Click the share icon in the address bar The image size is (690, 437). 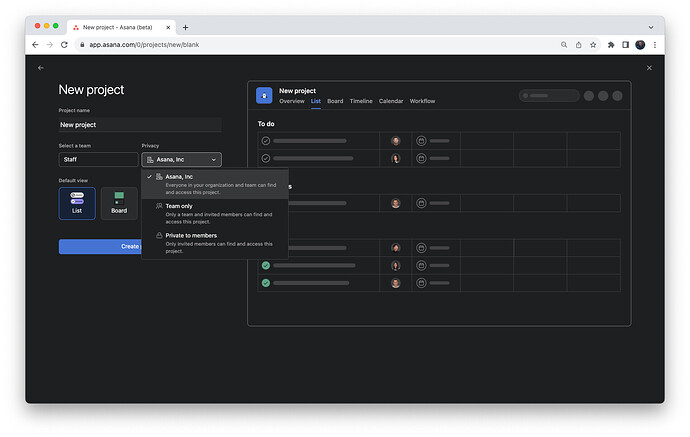click(x=579, y=45)
